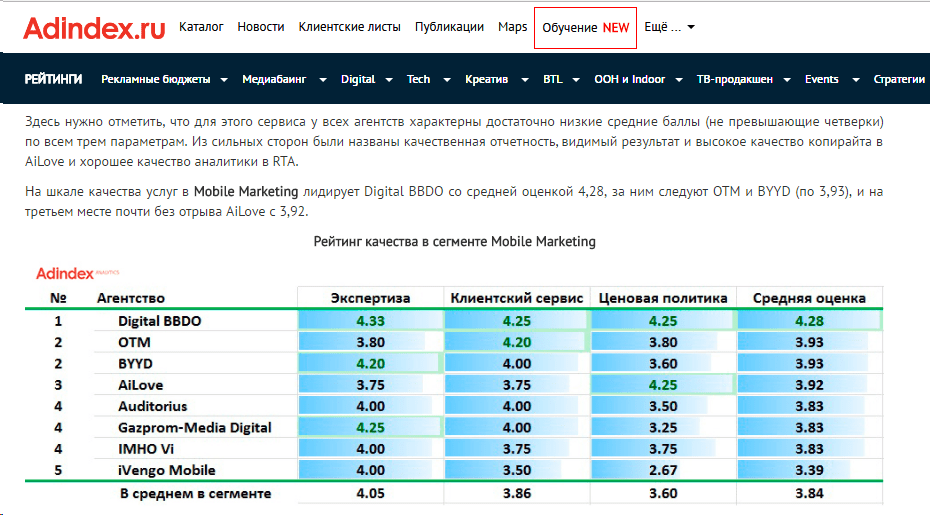The height and width of the screenshot is (515, 930).
Task: Go to Новости section
Action: click(x=260, y=27)
